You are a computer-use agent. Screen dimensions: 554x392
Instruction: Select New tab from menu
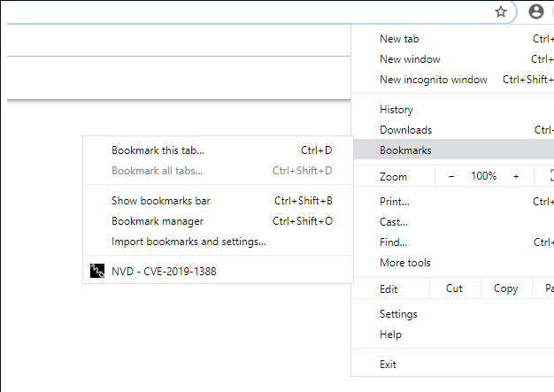(x=399, y=39)
